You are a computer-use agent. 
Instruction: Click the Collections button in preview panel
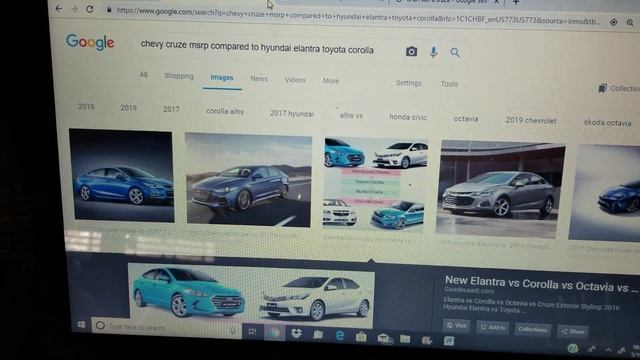[x=532, y=329]
